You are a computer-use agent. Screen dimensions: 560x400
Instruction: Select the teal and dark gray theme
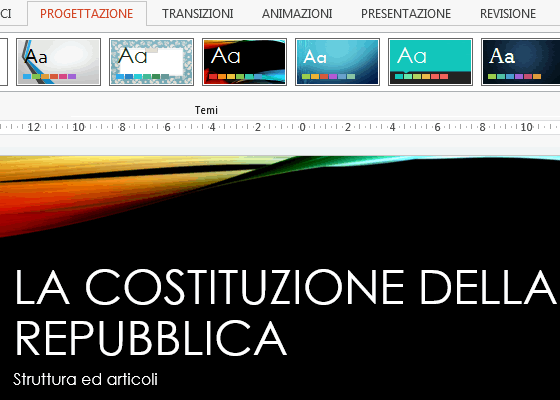click(430, 62)
